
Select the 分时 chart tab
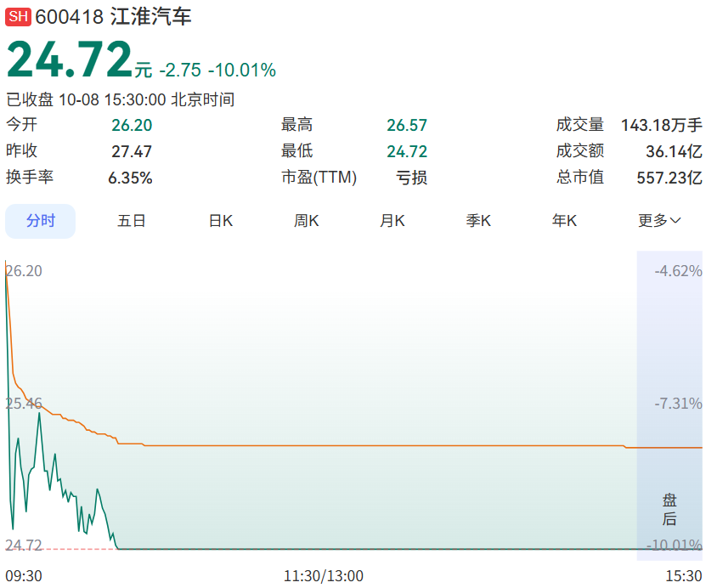pos(40,221)
